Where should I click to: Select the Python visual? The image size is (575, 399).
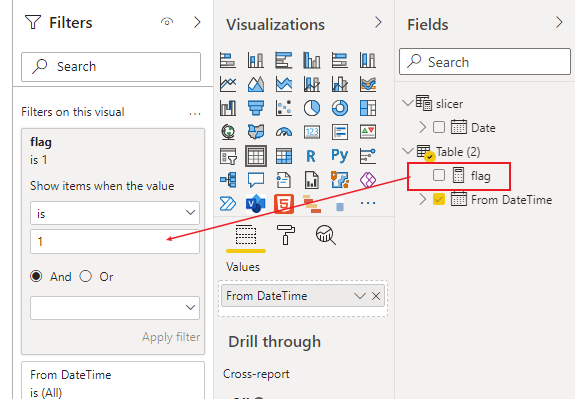click(340, 155)
